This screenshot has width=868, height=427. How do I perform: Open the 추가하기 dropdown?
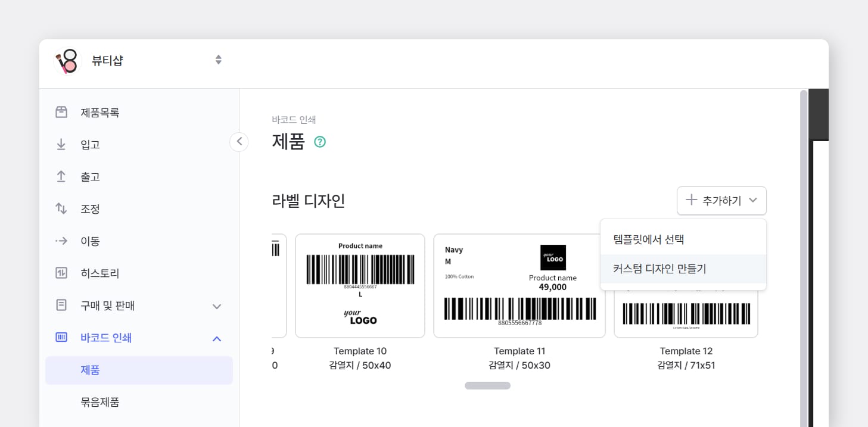[x=721, y=201]
